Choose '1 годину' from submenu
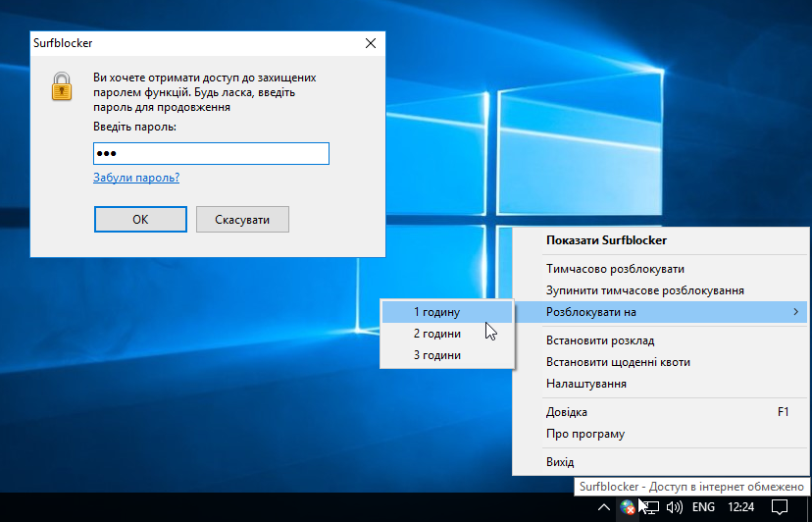 tap(447, 312)
